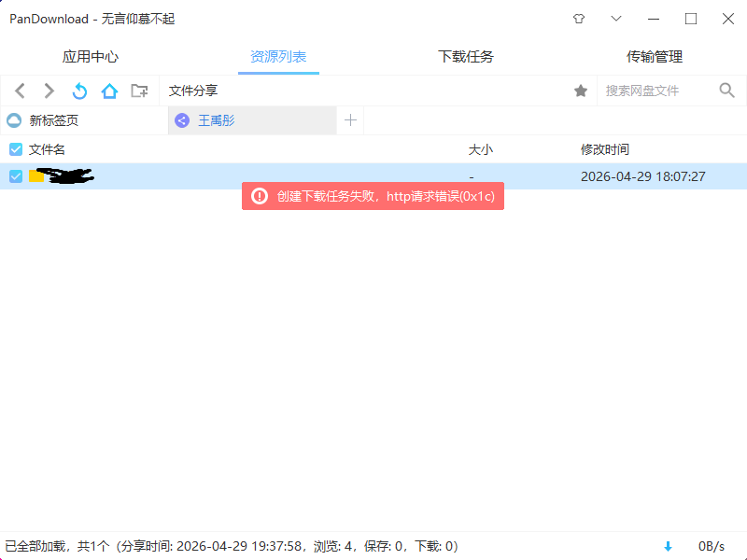Click the back navigation arrow
The height and width of the screenshot is (560, 747).
(20, 91)
